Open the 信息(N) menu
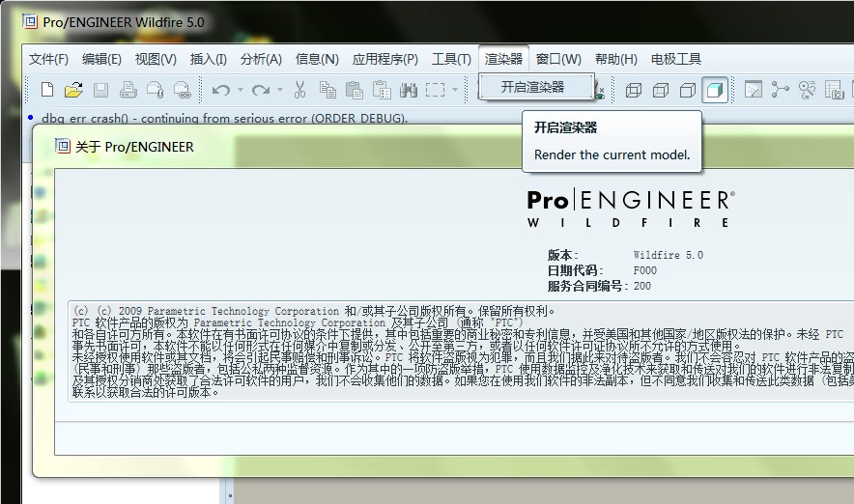The image size is (854, 504). (x=317, y=59)
